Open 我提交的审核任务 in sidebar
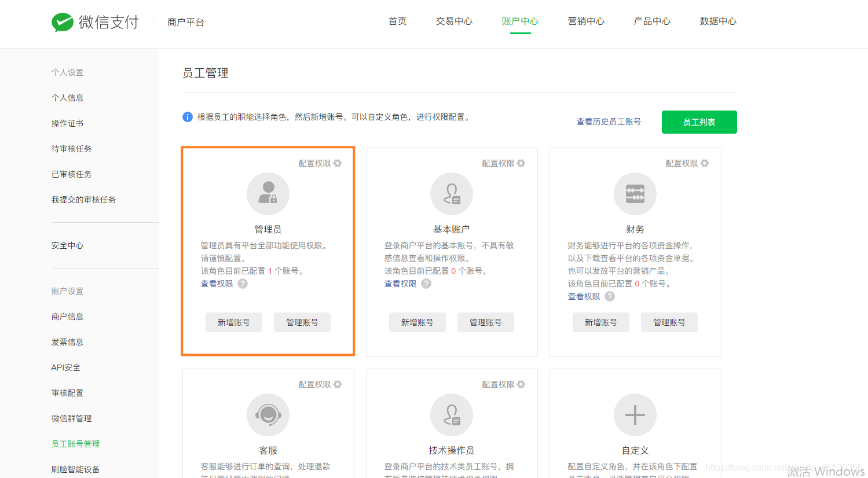The height and width of the screenshot is (478, 868). pos(84,200)
